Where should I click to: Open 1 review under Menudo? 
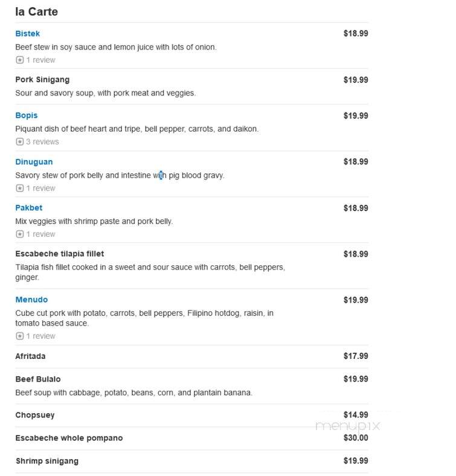point(40,336)
